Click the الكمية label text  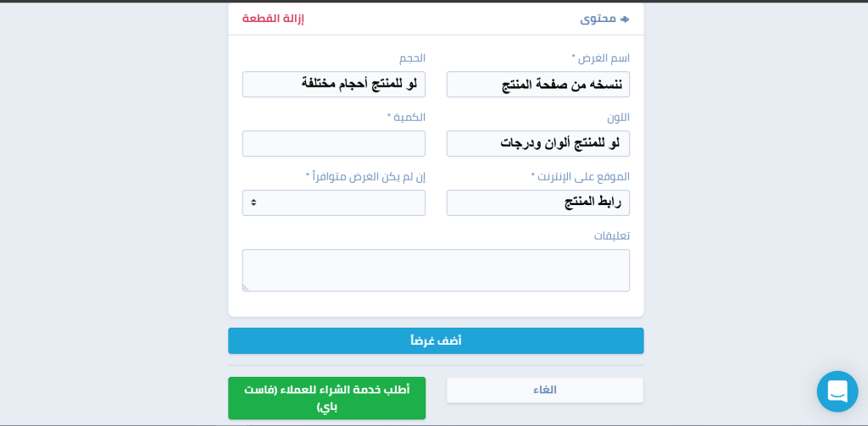coord(409,118)
